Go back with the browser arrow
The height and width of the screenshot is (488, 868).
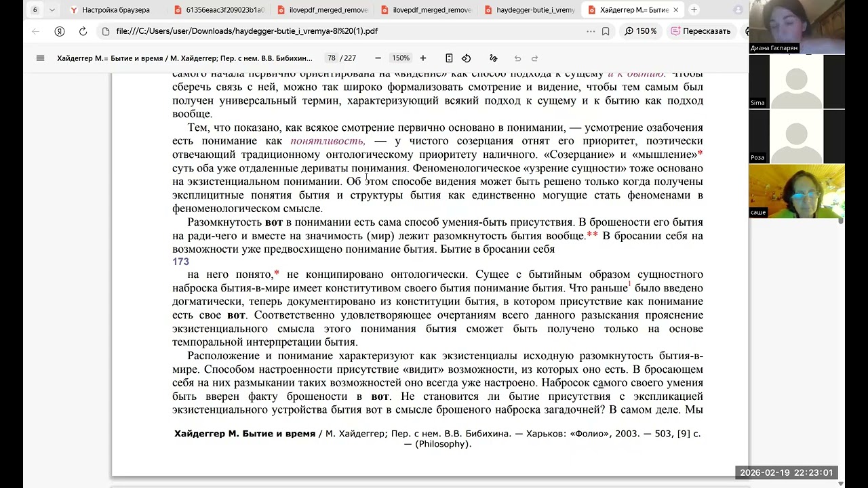pos(36,31)
